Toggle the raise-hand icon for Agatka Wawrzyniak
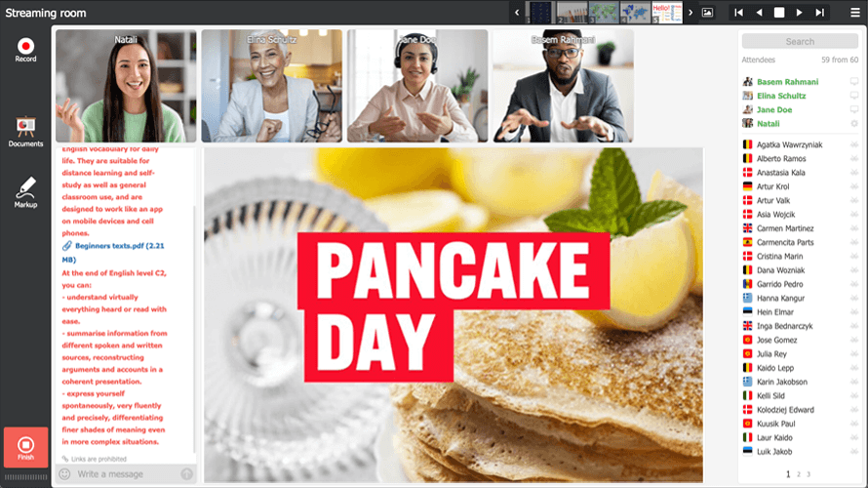This screenshot has width=868, height=488. (x=854, y=144)
